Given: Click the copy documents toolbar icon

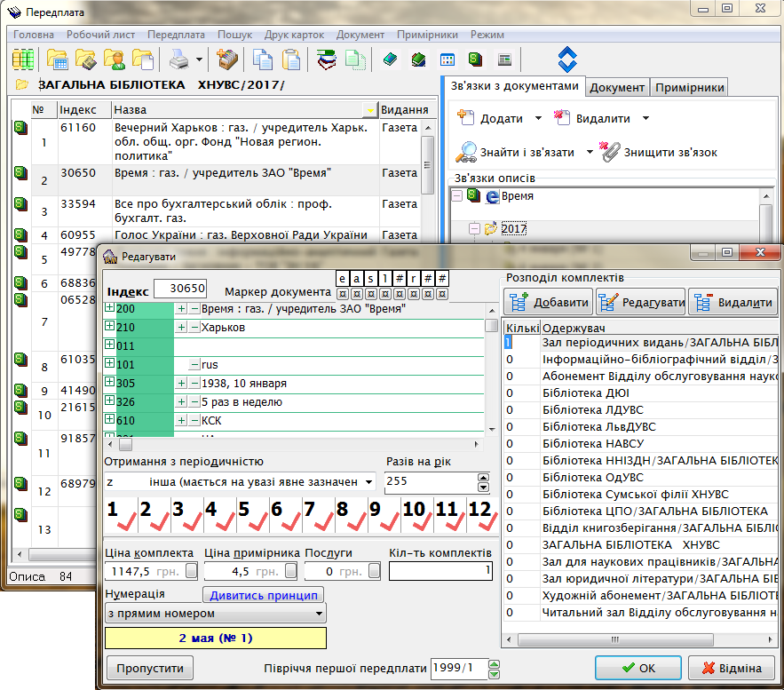Looking at the screenshot, I should [x=263, y=60].
